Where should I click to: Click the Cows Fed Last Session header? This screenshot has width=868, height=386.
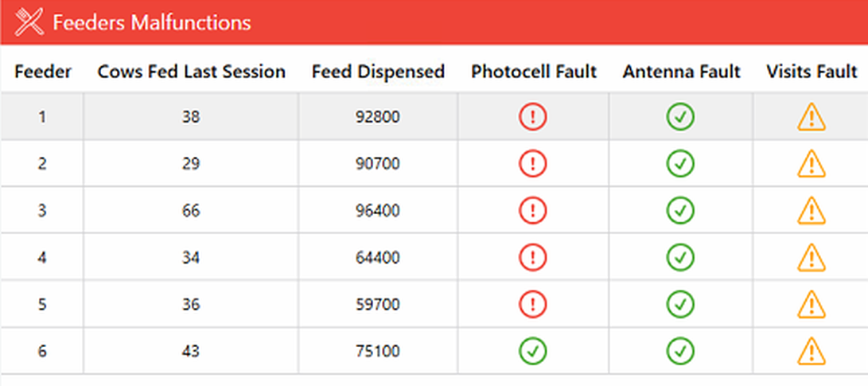[191, 72]
